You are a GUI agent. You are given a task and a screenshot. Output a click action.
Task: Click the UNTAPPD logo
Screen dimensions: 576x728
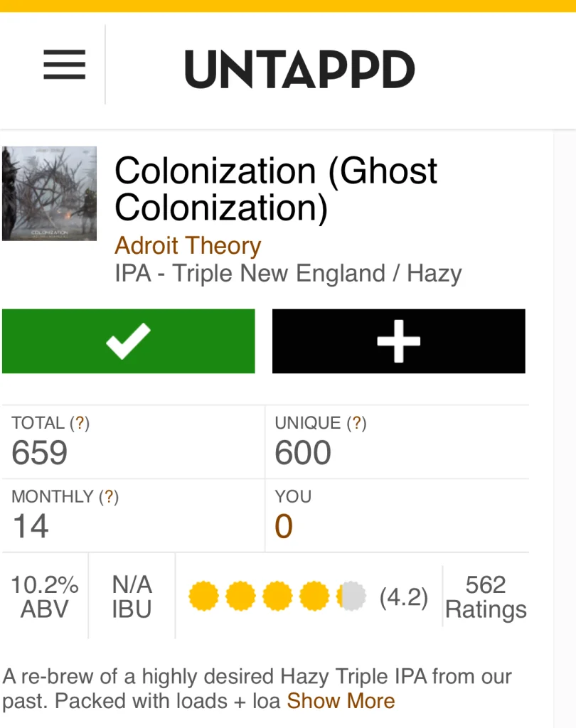299,69
